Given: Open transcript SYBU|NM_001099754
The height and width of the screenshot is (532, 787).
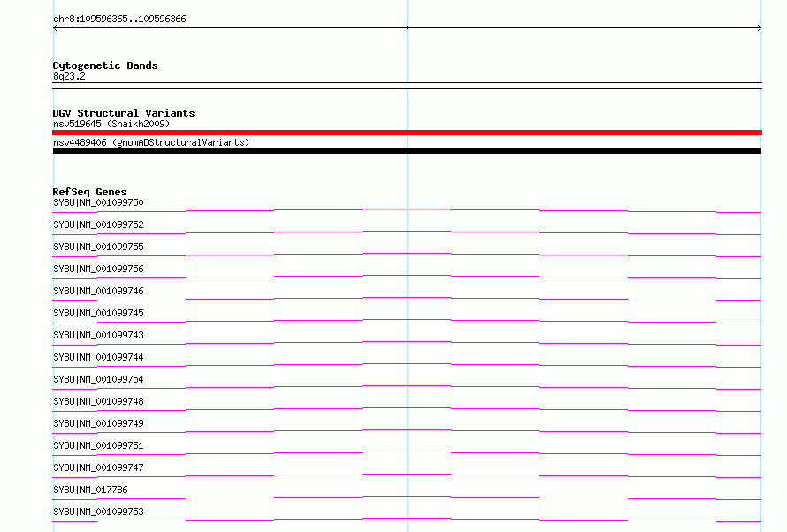Looking at the screenshot, I should click(98, 379).
